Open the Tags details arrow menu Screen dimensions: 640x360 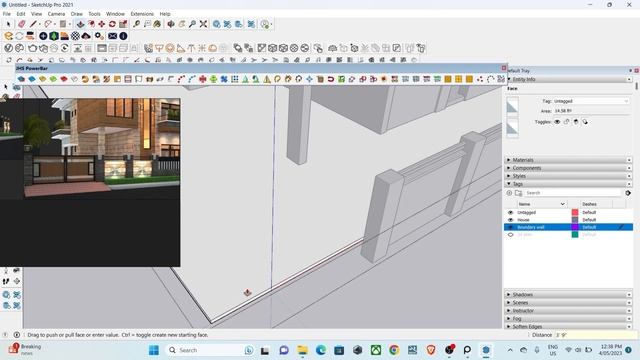pyautogui.click(x=628, y=193)
